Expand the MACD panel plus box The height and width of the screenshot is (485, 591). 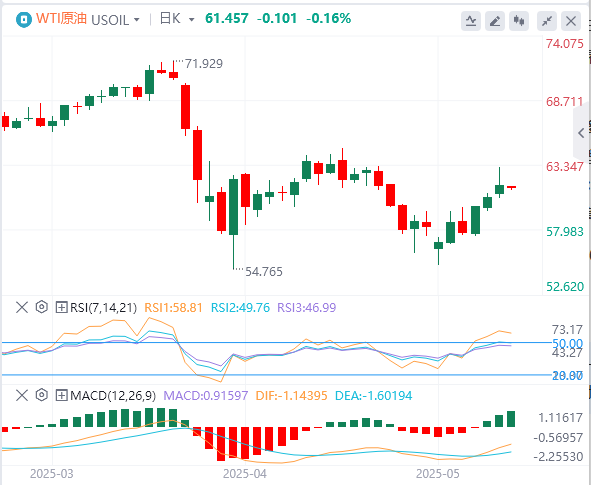61,396
